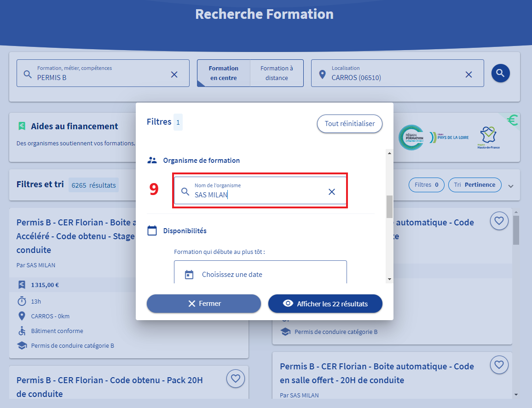Favorite the Code obtenu Pack 20H course
Viewport: 532px width, 408px height.
coord(236,379)
